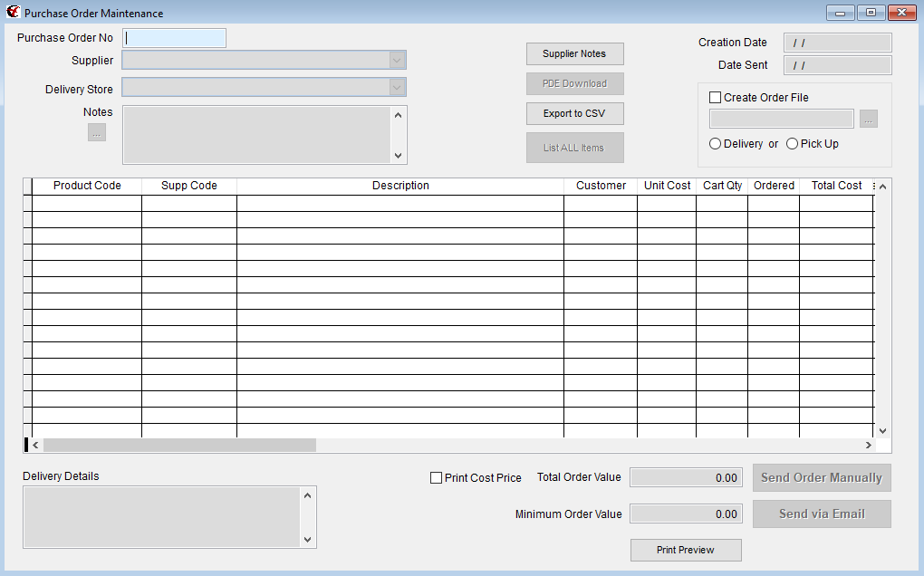Click the browse button beside the order file field
The image size is (924, 576).
coord(868,118)
